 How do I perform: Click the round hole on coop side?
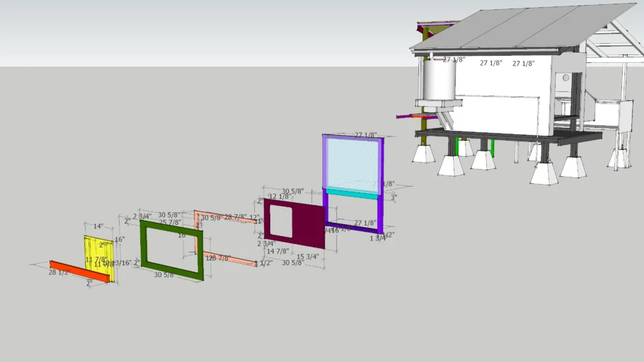coord(566,77)
